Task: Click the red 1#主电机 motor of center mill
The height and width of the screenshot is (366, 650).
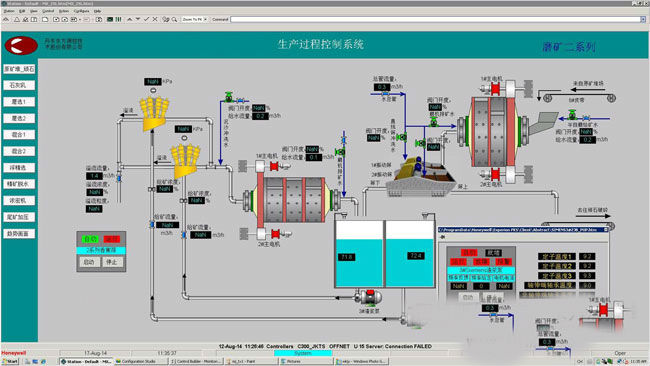Action: pos(274,167)
